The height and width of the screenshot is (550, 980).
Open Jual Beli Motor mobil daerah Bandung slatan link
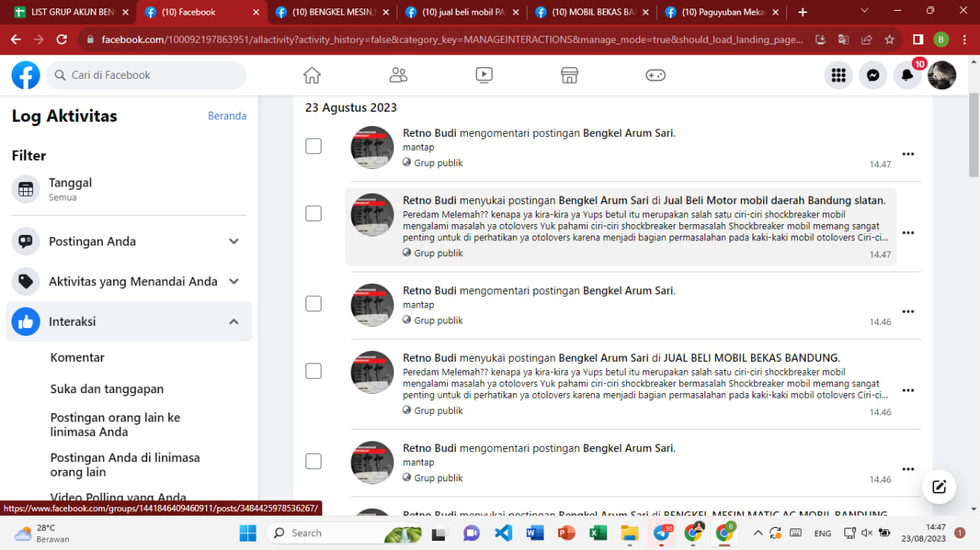click(x=774, y=200)
